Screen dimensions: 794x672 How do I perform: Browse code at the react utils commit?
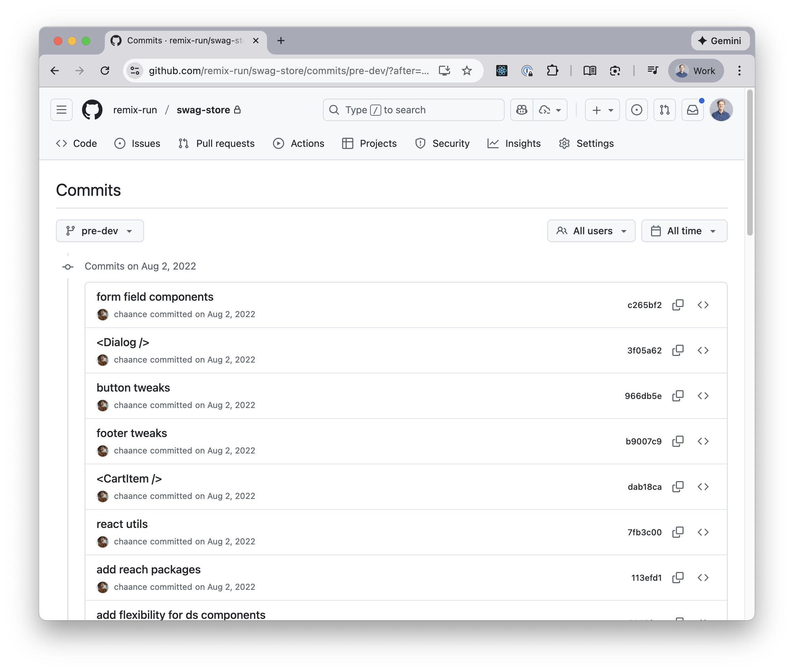pyautogui.click(x=703, y=532)
